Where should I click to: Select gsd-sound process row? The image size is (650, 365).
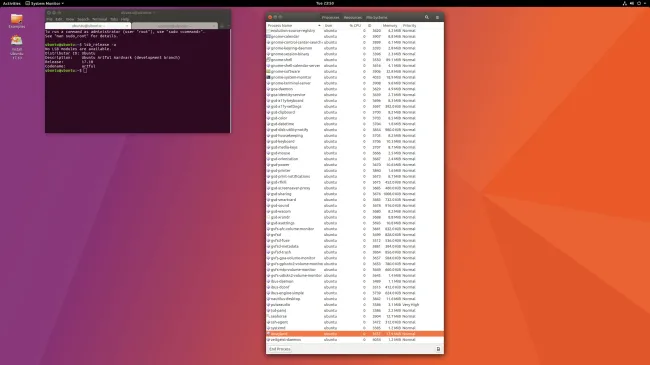pyautogui.click(x=355, y=206)
